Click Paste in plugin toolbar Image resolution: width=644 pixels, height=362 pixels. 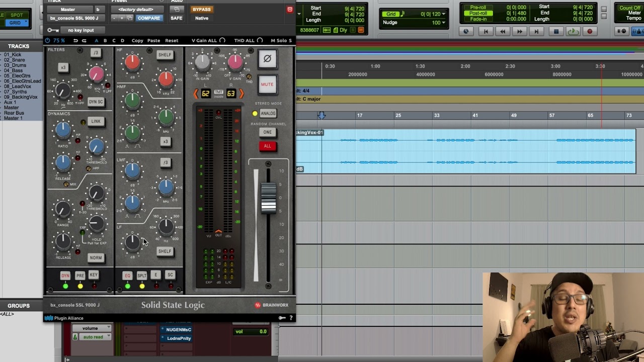[153, 40]
